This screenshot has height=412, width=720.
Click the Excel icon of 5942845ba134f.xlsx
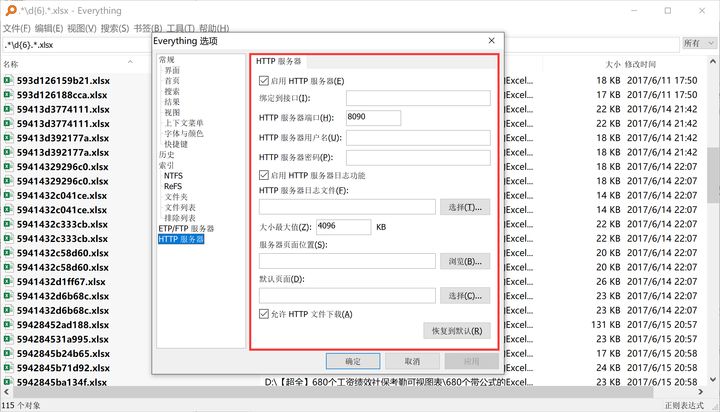tap(8, 382)
